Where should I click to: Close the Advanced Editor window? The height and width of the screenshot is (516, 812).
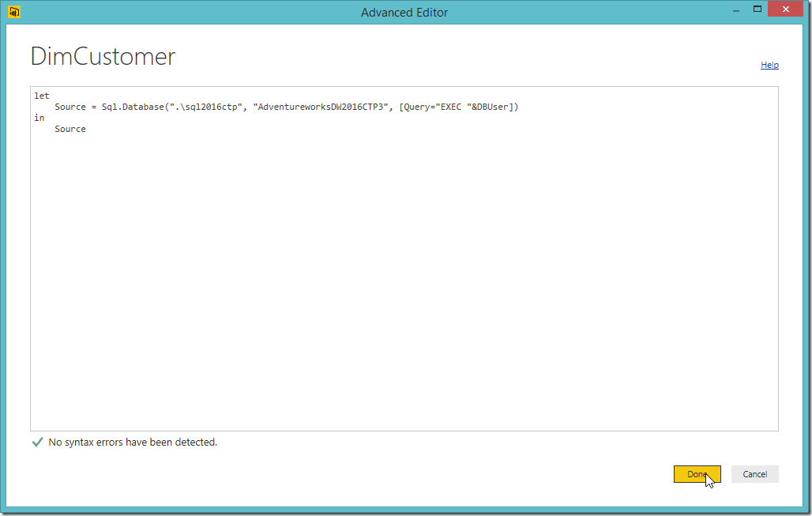[x=786, y=9]
